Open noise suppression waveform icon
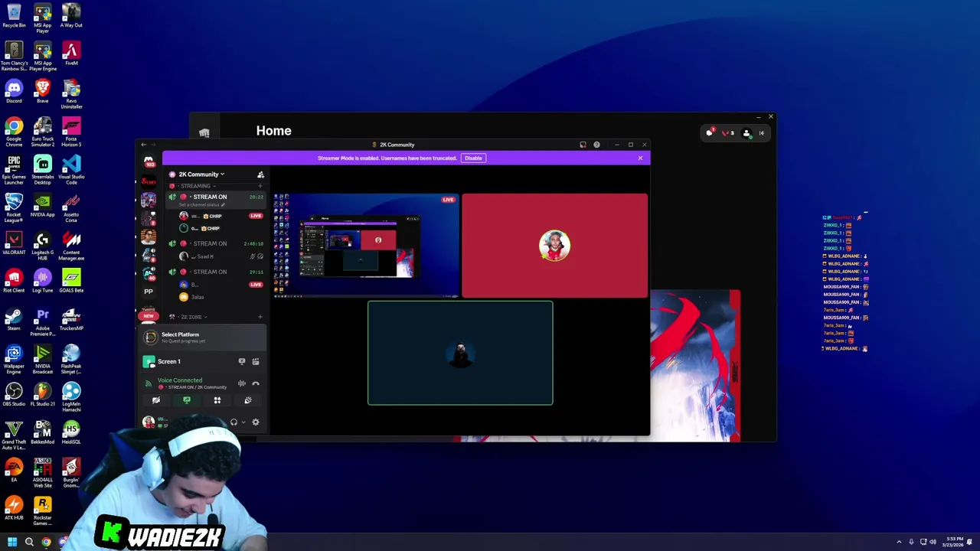Viewport: 980px width, 551px height. (242, 383)
